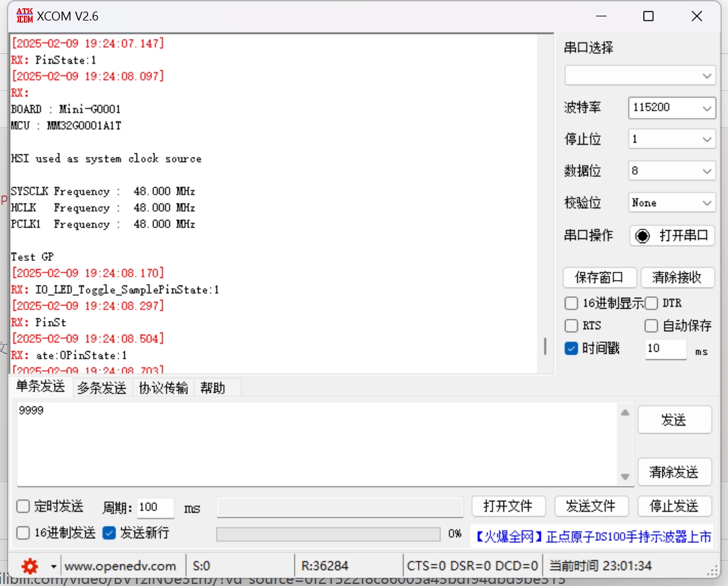The width and height of the screenshot is (728, 586).
Task: Disable the 时间戳 timestamp checkbox
Action: click(x=571, y=348)
